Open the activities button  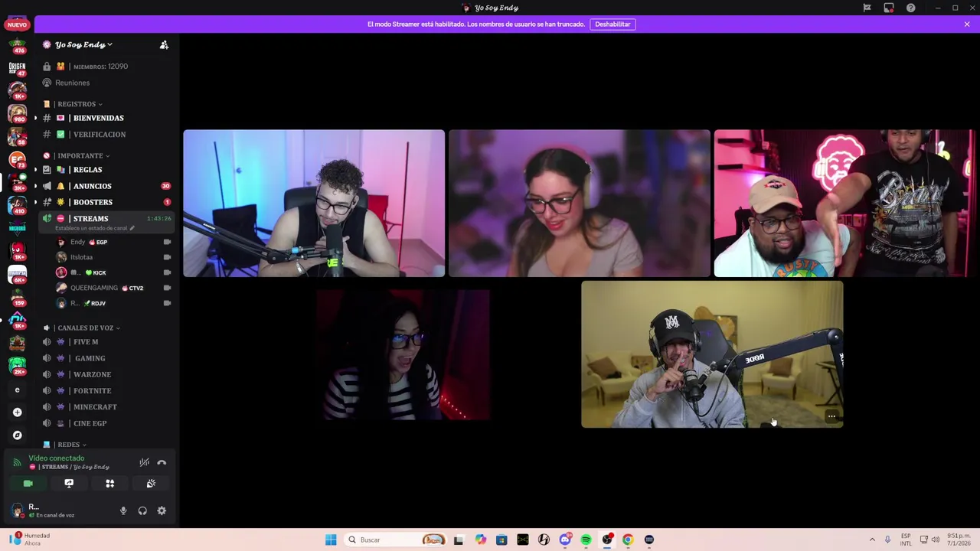(x=109, y=484)
